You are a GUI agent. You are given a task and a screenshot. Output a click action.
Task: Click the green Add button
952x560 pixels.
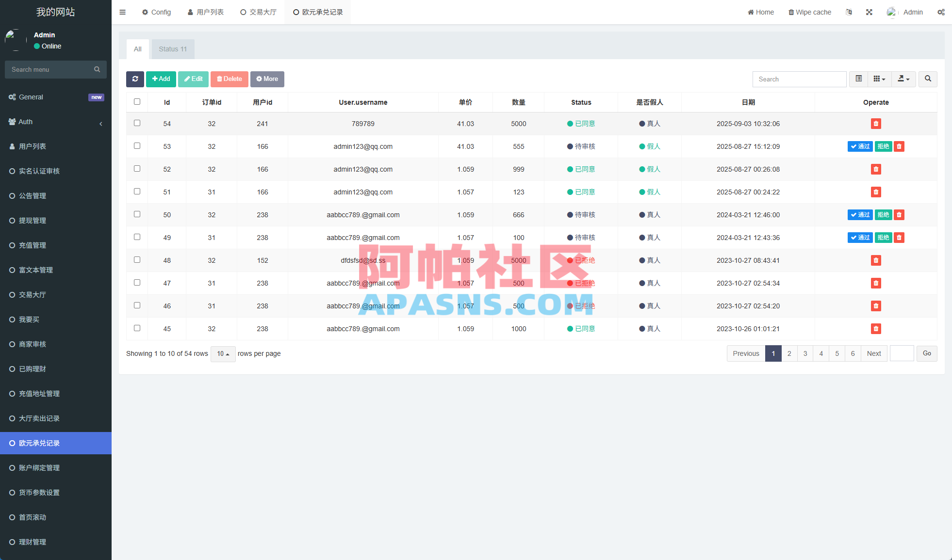pyautogui.click(x=161, y=79)
